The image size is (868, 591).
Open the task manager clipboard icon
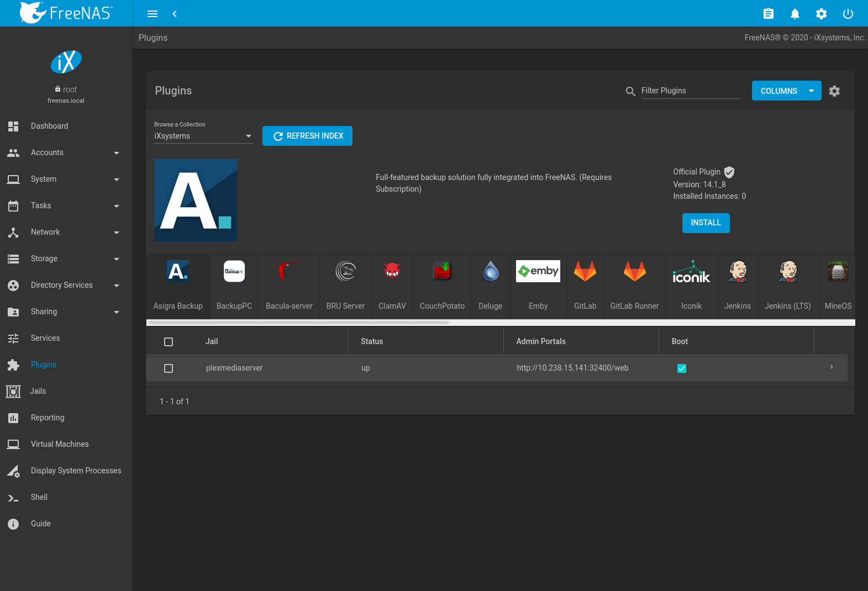pyautogui.click(x=768, y=14)
